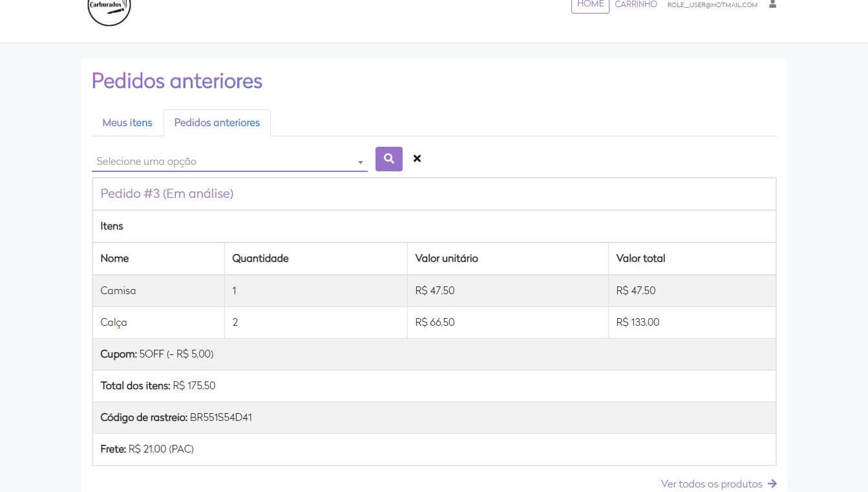Open the Selecione uma opção dropdown
The width and height of the screenshot is (868, 492).
click(x=223, y=161)
